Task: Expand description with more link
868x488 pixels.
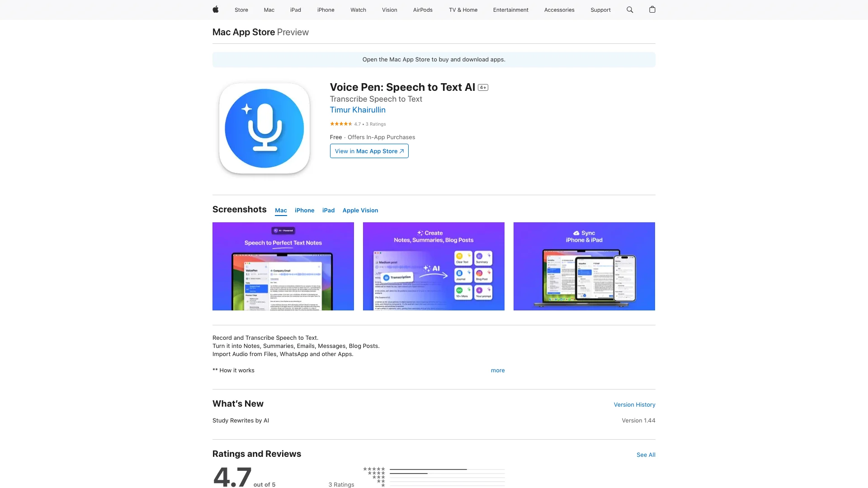Action: [498, 370]
